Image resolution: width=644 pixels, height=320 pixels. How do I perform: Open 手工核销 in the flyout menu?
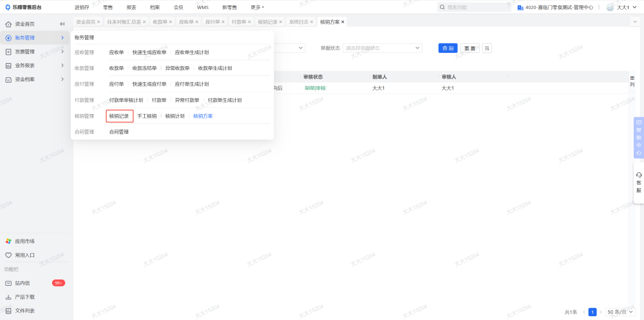pyautogui.click(x=147, y=117)
